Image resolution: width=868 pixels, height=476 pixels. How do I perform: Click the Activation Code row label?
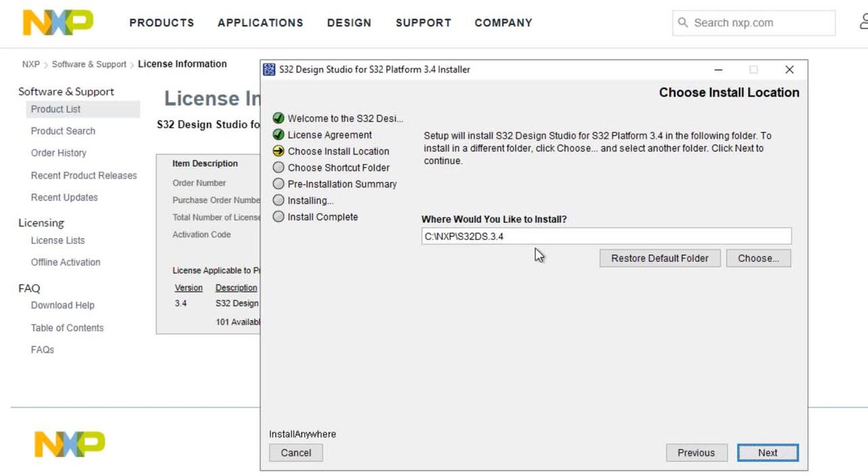[x=201, y=235]
